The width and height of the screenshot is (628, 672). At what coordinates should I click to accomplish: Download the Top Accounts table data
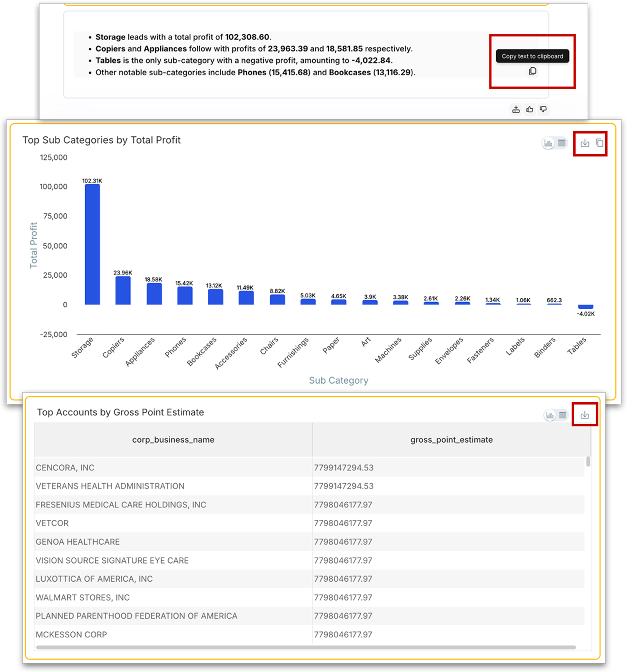point(585,415)
